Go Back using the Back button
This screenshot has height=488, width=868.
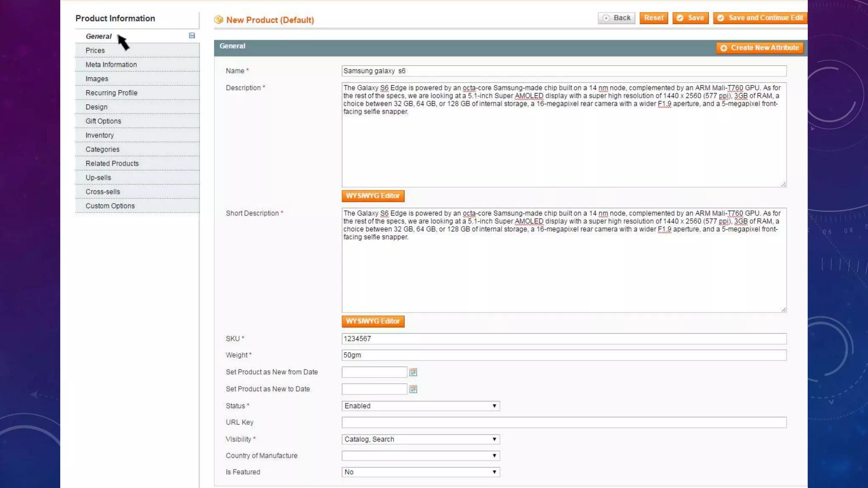pyautogui.click(x=617, y=18)
